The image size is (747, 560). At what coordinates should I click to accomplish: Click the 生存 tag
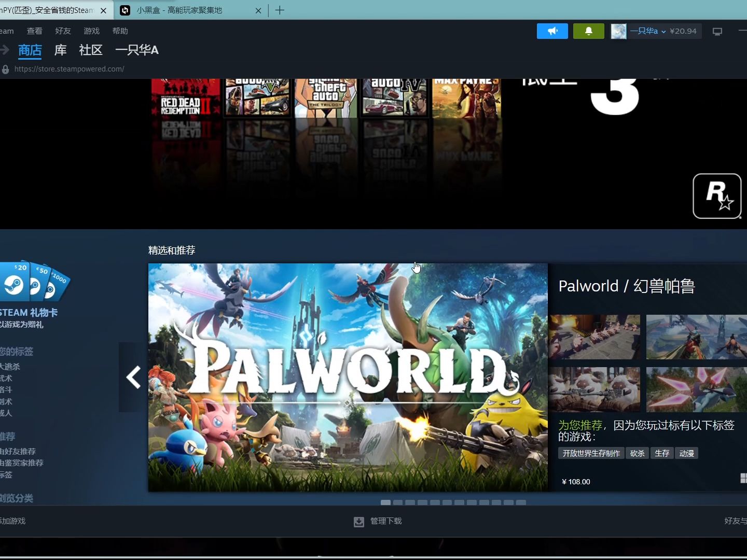(662, 453)
